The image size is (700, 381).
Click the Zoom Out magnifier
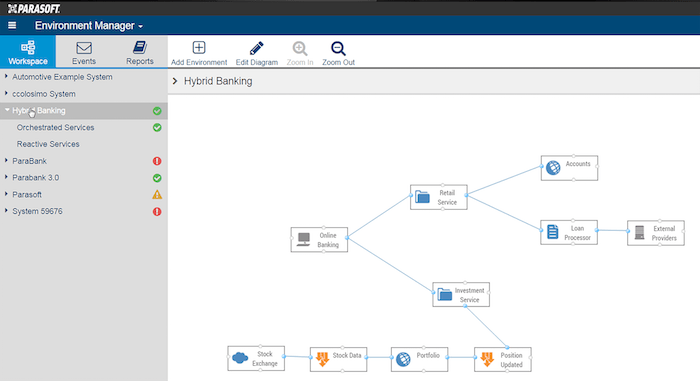coord(338,53)
